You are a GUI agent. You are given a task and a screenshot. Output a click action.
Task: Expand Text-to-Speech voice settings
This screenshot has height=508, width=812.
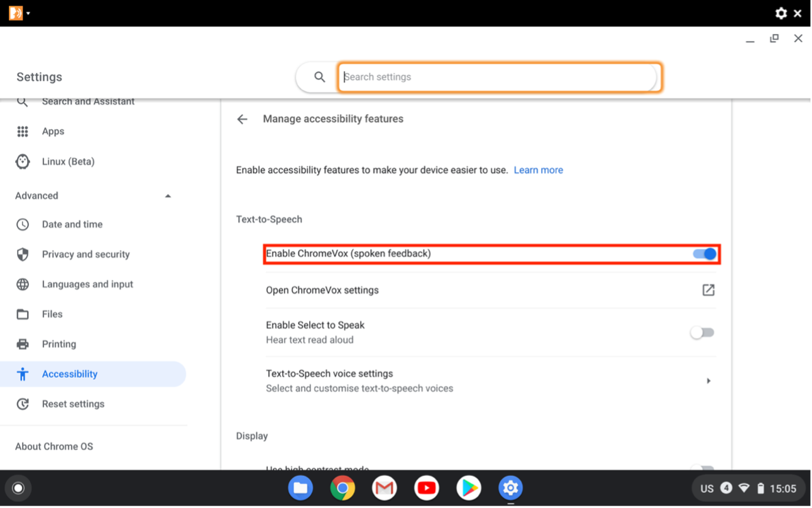pos(709,381)
